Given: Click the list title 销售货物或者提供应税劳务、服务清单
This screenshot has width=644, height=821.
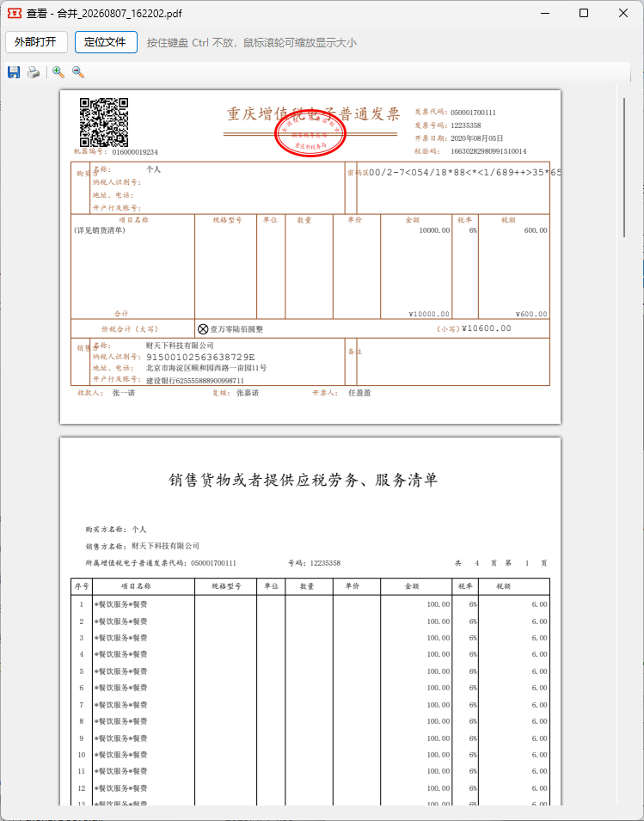Looking at the screenshot, I should (x=304, y=481).
